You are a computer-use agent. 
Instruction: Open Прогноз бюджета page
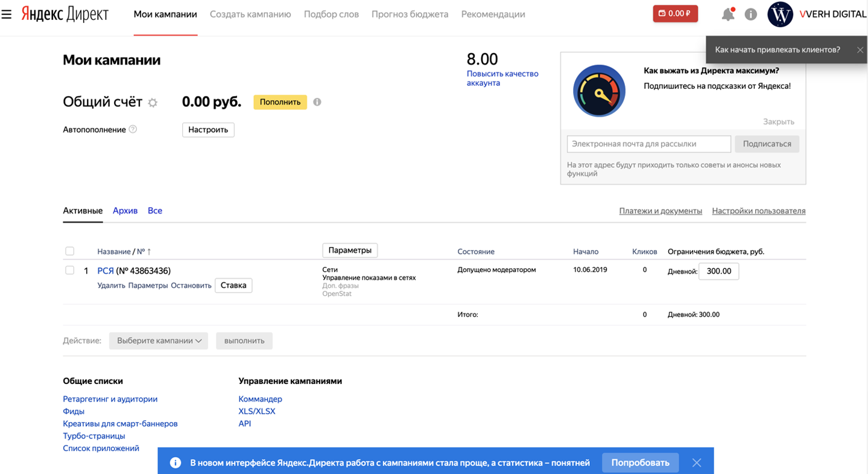pos(410,14)
